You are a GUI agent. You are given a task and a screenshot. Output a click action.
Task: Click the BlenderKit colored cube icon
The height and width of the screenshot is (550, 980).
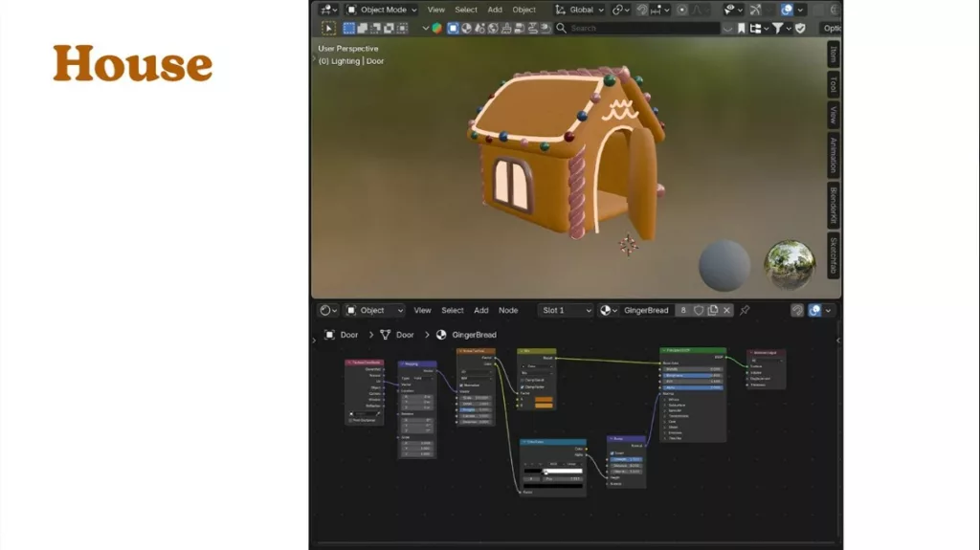coord(436,28)
